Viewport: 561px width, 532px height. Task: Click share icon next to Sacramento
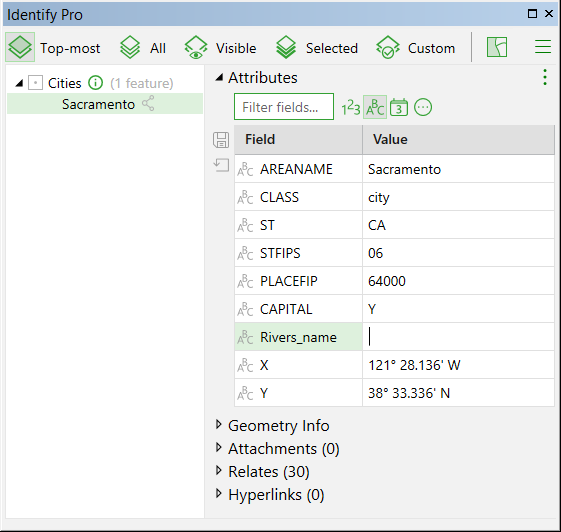click(148, 103)
